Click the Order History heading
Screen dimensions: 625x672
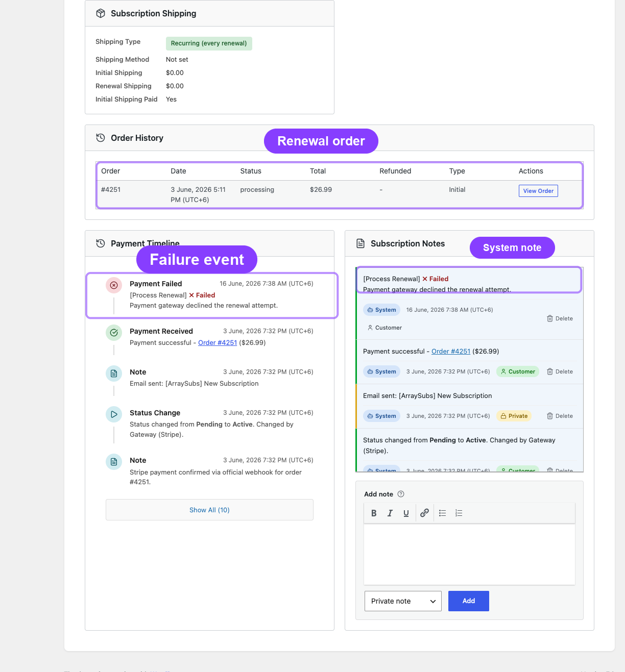137,138
